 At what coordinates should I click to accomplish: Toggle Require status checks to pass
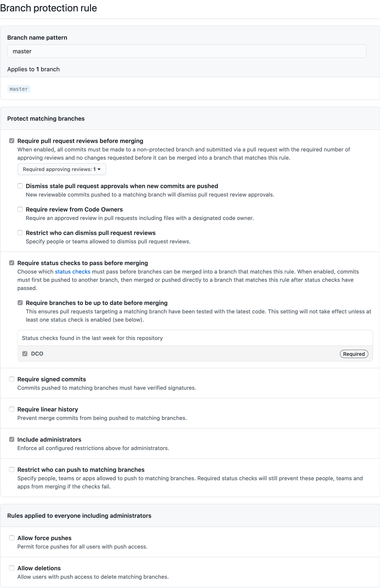[x=12, y=263]
